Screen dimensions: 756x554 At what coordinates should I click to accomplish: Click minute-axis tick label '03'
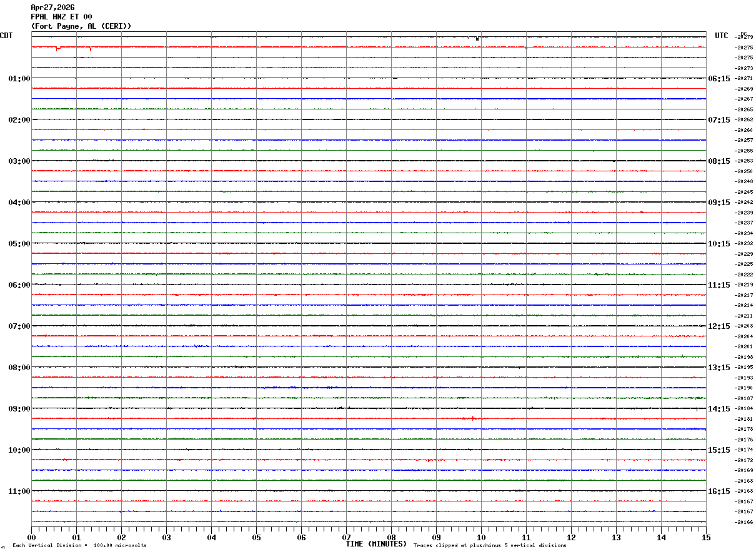click(166, 537)
